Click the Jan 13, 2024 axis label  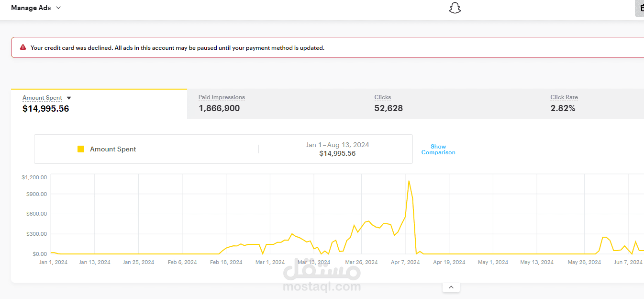tap(95, 262)
